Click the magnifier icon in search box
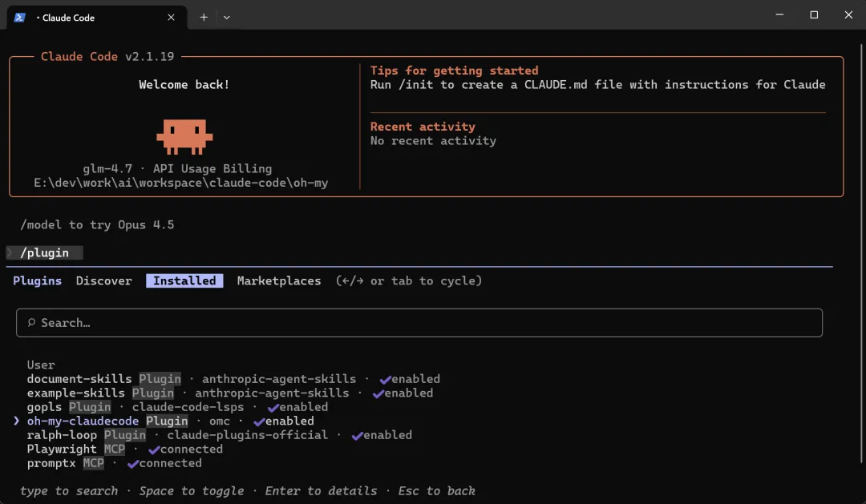The image size is (866, 504). pos(31,322)
